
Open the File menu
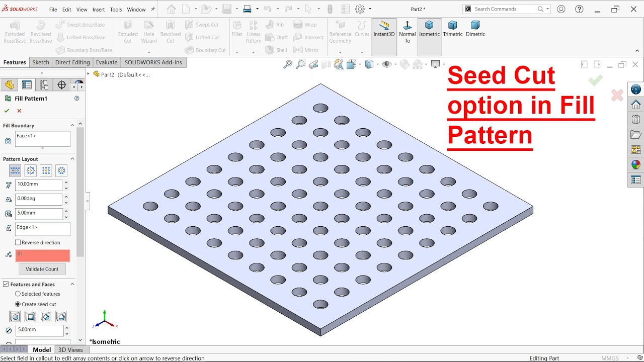53,10
